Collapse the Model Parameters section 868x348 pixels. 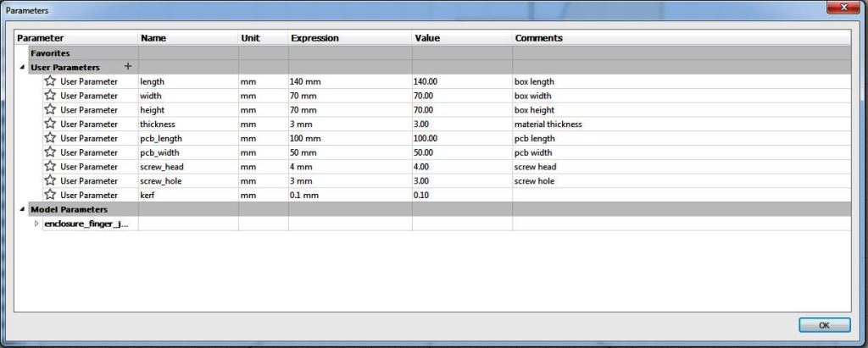tap(22, 210)
